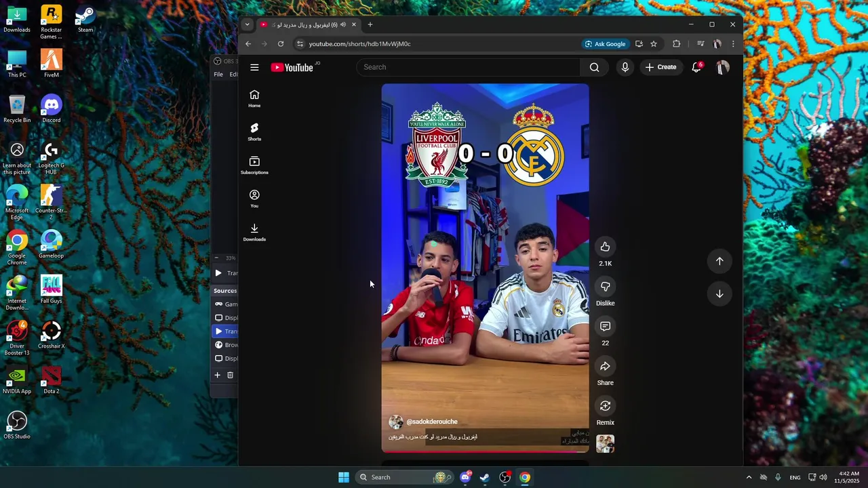Image resolution: width=868 pixels, height=488 pixels.
Task: Open the YouTube account avatar menu
Action: tap(723, 67)
